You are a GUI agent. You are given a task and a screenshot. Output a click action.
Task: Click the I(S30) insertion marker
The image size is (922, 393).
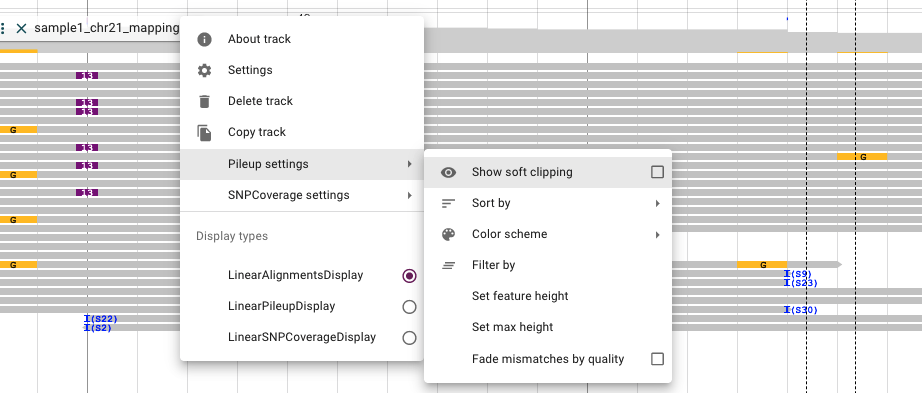(x=801, y=310)
